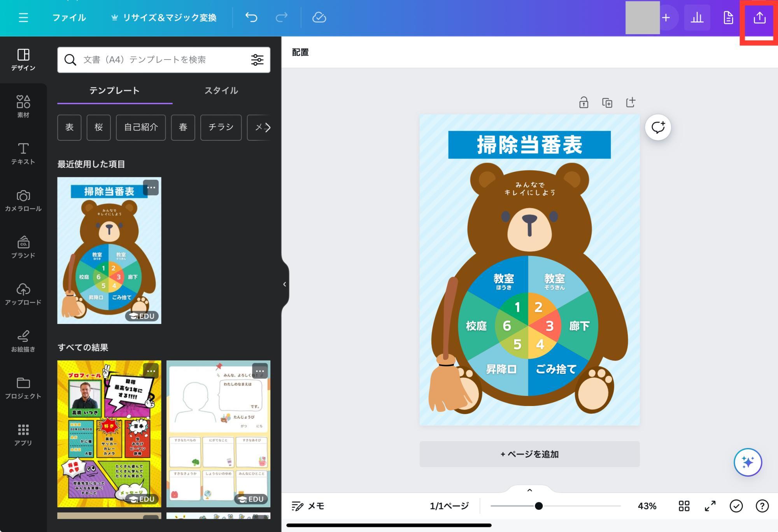Open the テキスト panel

click(23, 154)
